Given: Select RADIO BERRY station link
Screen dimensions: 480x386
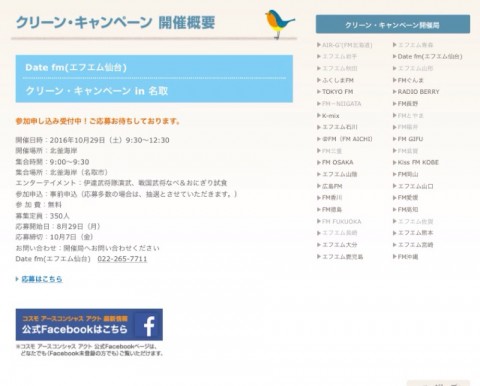Looking at the screenshot, I should 416,92.
